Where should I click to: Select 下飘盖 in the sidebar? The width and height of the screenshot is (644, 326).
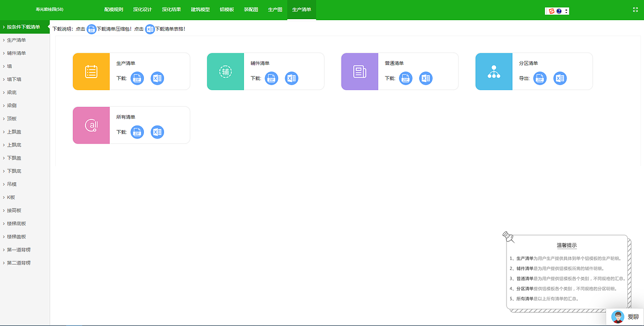tap(25, 158)
